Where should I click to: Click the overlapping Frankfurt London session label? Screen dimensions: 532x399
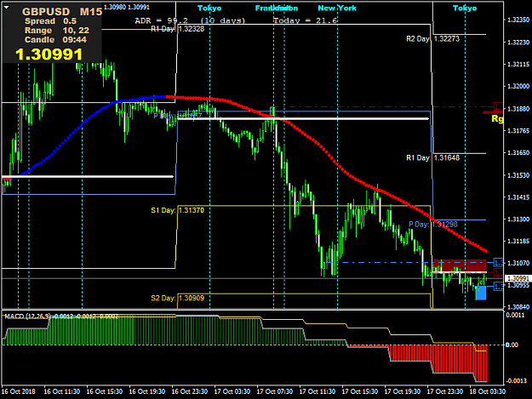[277, 9]
